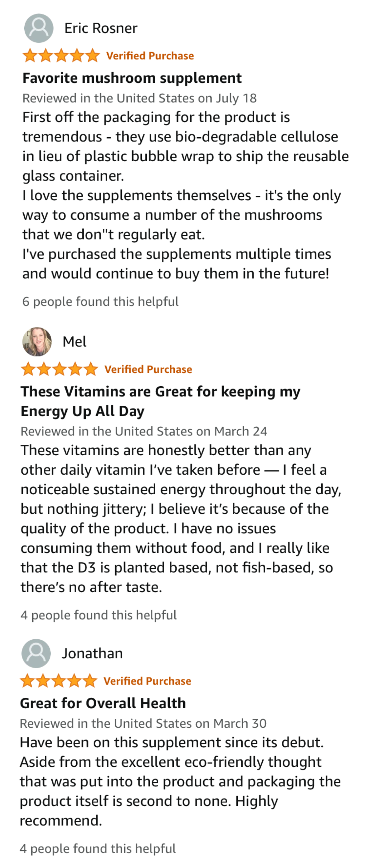Click the star rating on Eric Rosner's review
This screenshot has width=369, height=868.
pos(61,56)
